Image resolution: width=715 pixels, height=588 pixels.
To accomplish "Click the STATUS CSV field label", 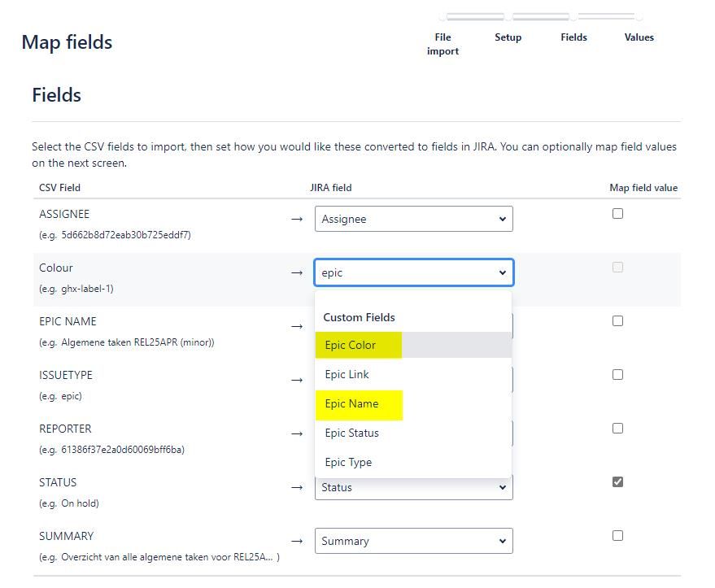I will [x=58, y=482].
